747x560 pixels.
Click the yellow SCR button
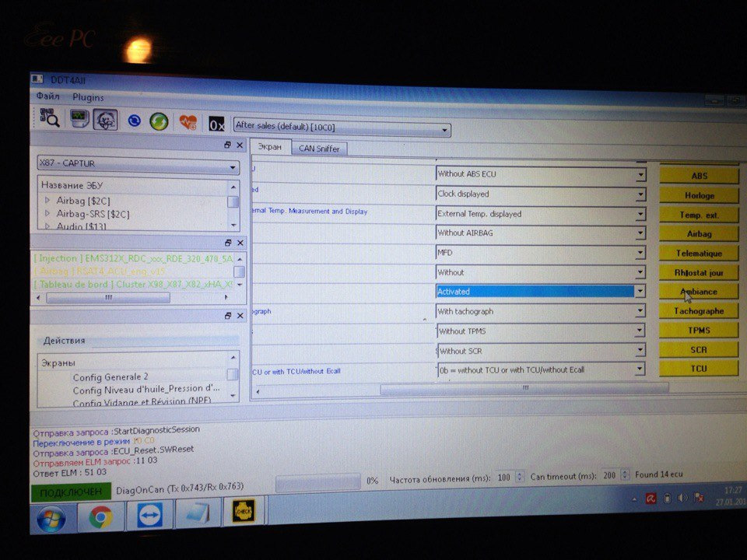(699, 350)
